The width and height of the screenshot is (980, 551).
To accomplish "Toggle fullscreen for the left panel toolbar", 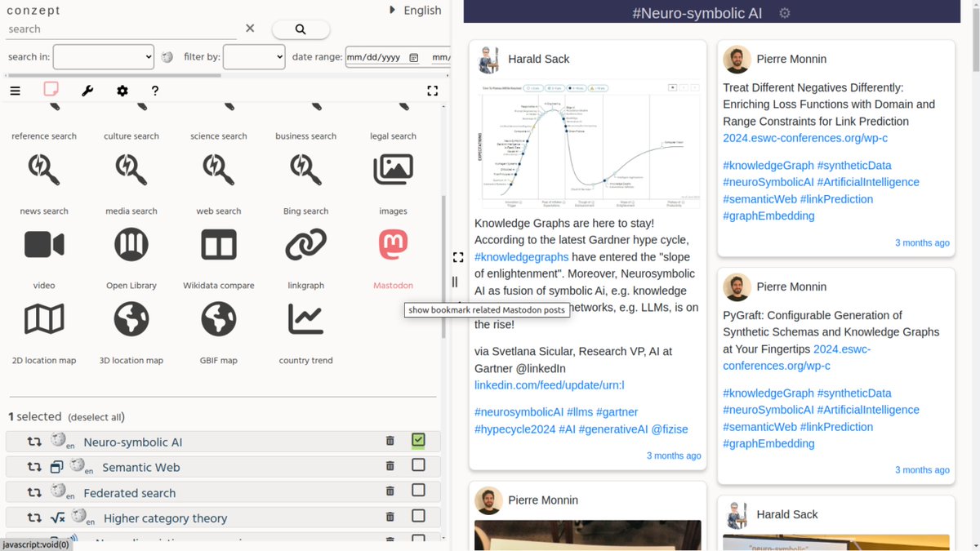I will tap(433, 91).
